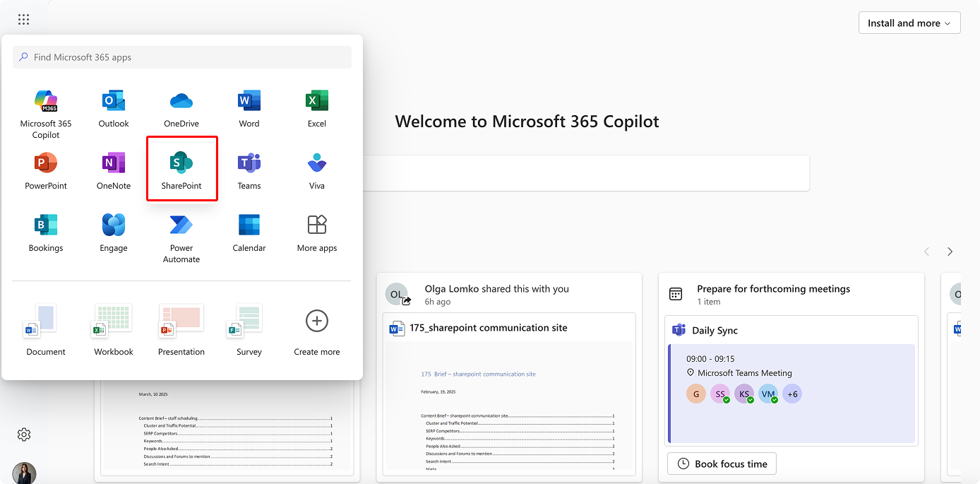980x484 pixels.
Task: Open Settings via the gear icon
Action: 23,434
